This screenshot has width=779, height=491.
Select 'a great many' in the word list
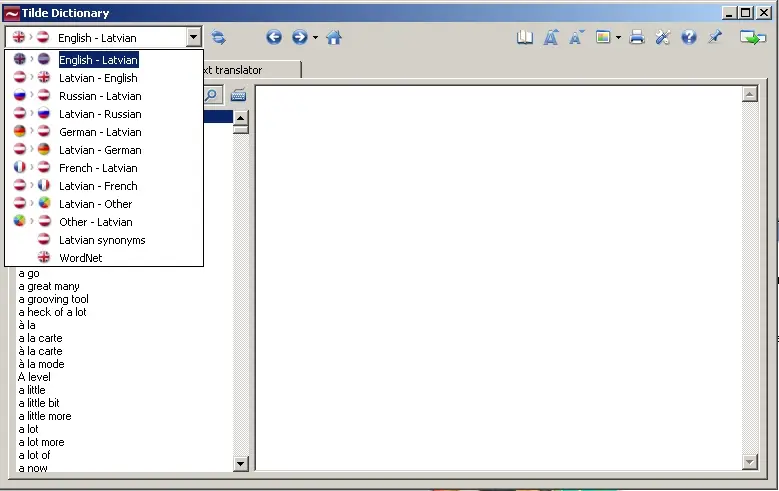tap(49, 286)
